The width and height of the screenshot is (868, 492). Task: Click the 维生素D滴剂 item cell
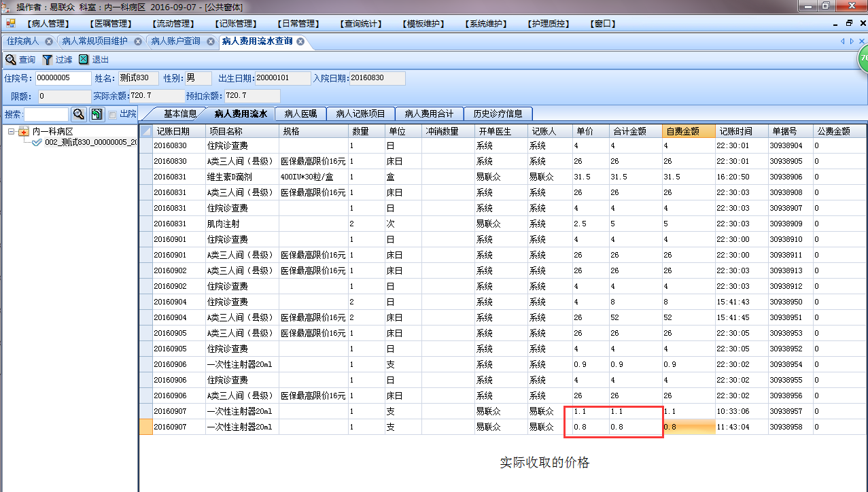(242, 177)
